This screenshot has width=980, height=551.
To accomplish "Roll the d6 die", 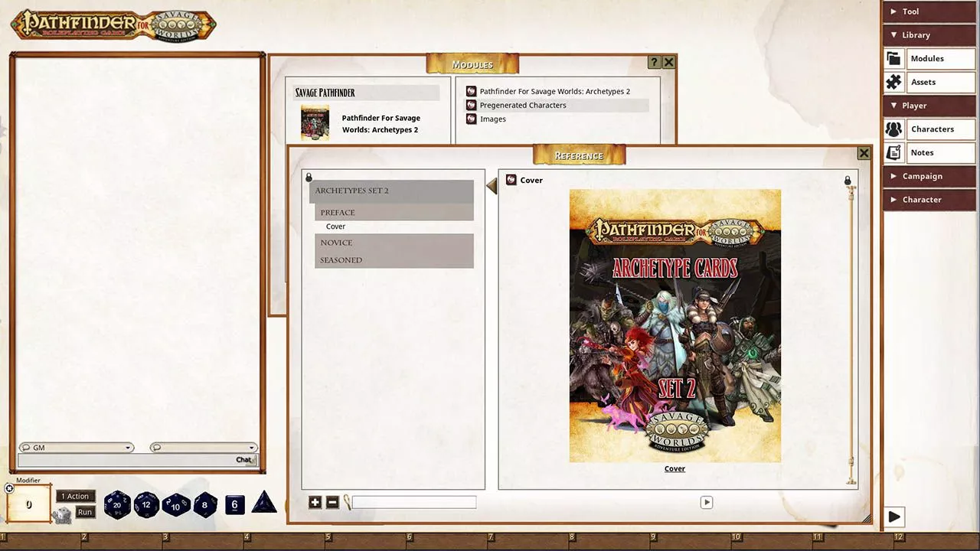I will pos(234,505).
